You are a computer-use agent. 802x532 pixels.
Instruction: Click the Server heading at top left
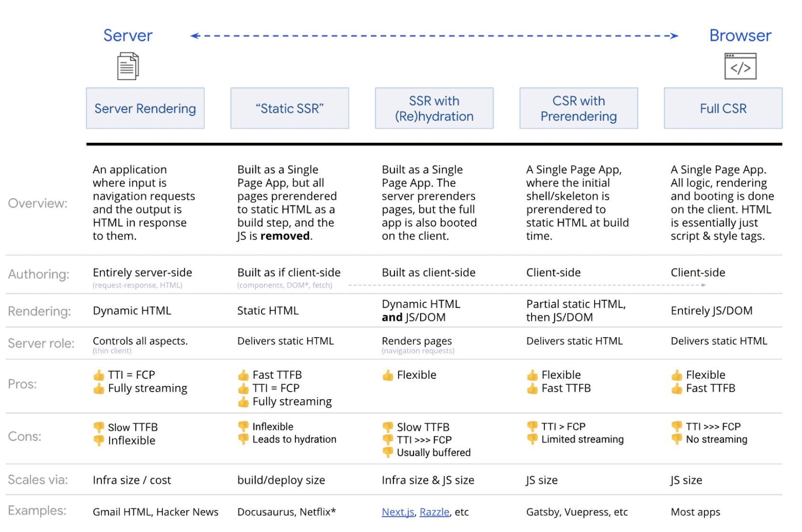[x=128, y=35]
